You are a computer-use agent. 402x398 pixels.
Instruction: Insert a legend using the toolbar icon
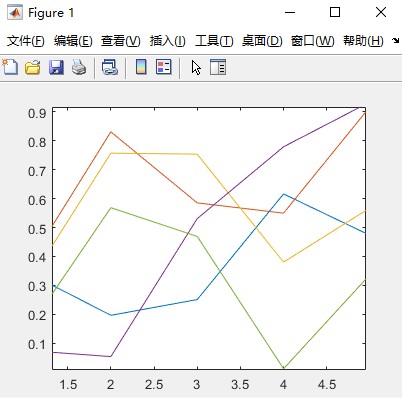[164, 67]
